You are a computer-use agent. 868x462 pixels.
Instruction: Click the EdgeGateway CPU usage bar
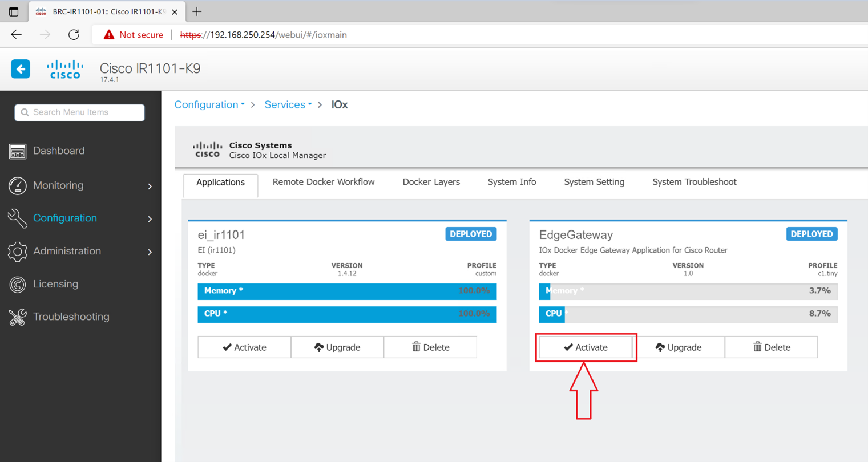pos(688,314)
